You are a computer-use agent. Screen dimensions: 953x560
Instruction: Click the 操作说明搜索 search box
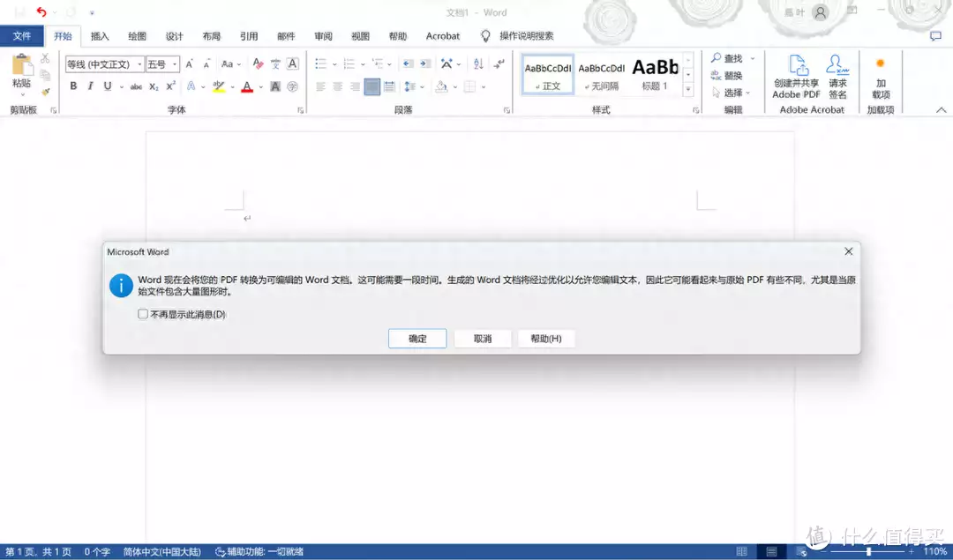point(526,36)
